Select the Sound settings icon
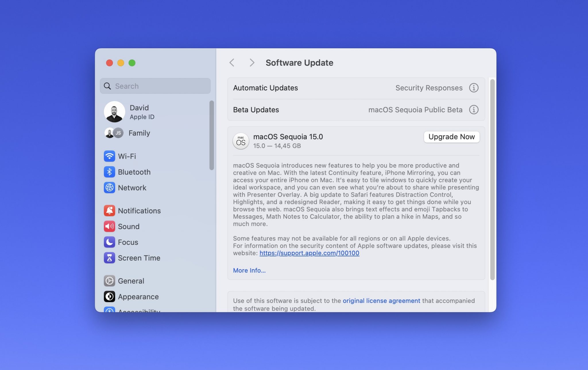Screen dimensions: 588x370 coord(109,226)
